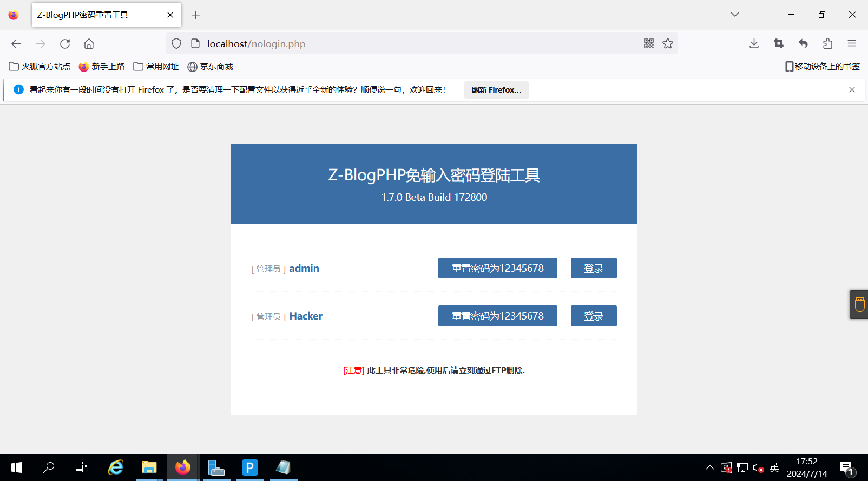The height and width of the screenshot is (481, 868).
Task: Log in as the Hacker user
Action: coord(593,316)
